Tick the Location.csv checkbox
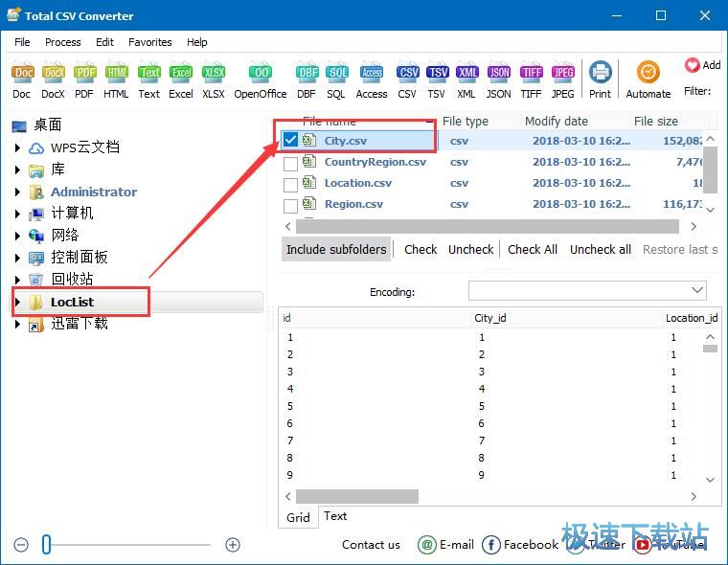Viewport: 728px width, 565px height. 290,185
